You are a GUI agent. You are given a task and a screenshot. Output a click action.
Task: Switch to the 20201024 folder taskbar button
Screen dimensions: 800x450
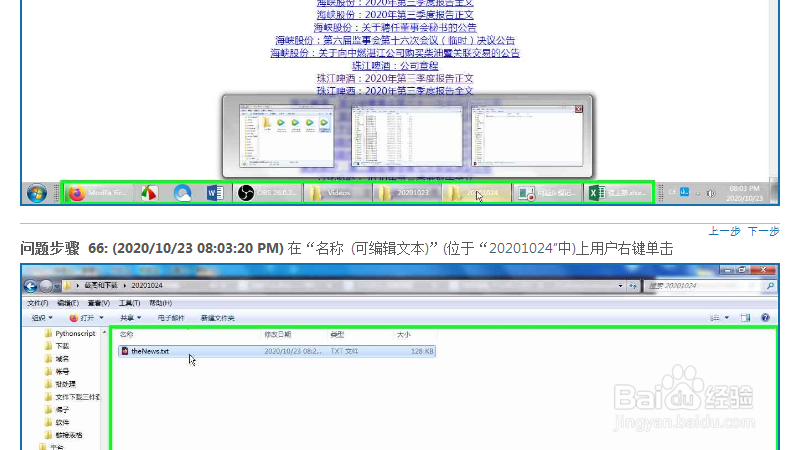point(477,193)
